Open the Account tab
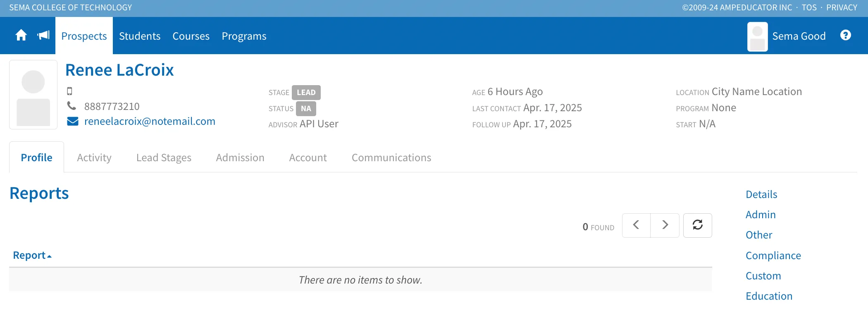Image resolution: width=868 pixels, height=310 pixels. [308, 157]
